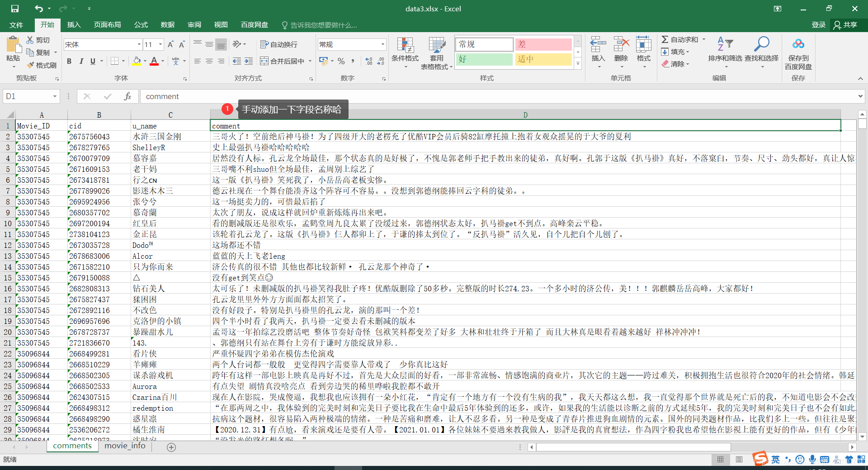Screen dimensions: 868x470
Task: Switch to 插入 Insert tab
Action: [x=74, y=25]
